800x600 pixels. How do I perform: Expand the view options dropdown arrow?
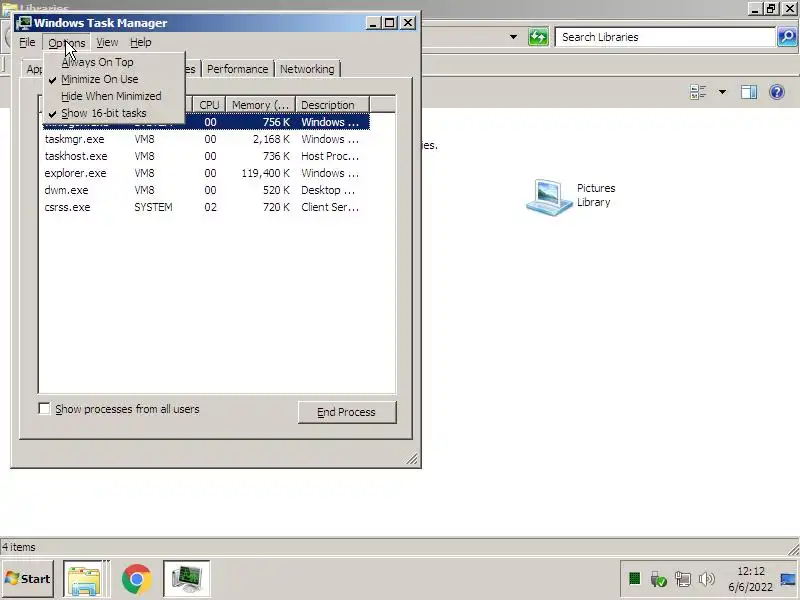tap(722, 92)
